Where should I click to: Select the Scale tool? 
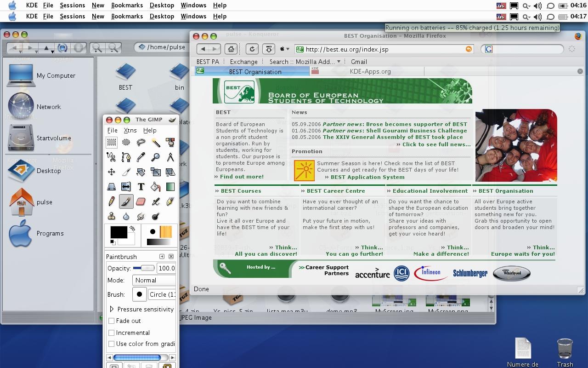coord(155,172)
